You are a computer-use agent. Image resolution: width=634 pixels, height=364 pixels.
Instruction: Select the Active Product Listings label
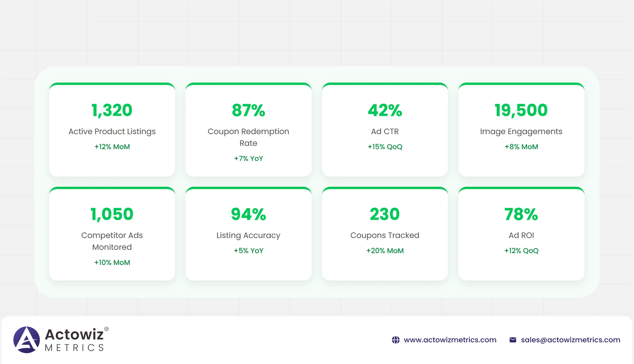[112, 132]
